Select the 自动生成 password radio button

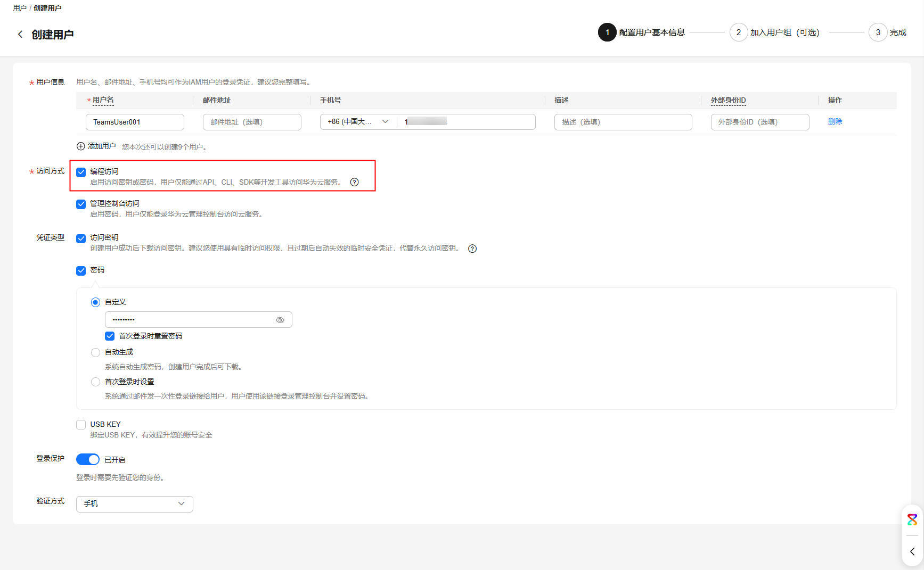[x=96, y=352]
